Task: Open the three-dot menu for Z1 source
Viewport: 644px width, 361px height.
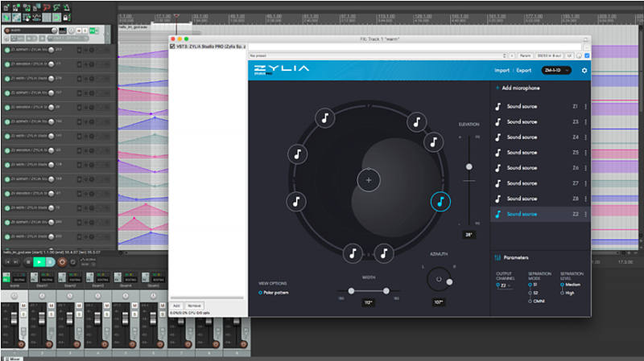Action: coord(585,106)
